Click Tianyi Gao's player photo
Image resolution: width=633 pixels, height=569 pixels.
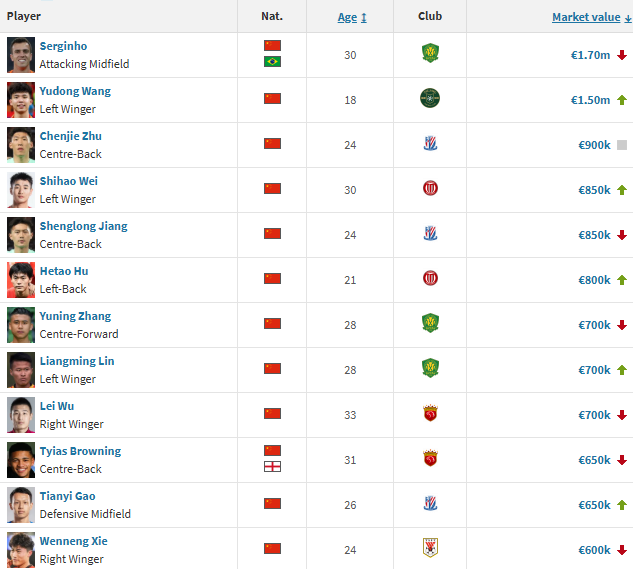coord(21,505)
